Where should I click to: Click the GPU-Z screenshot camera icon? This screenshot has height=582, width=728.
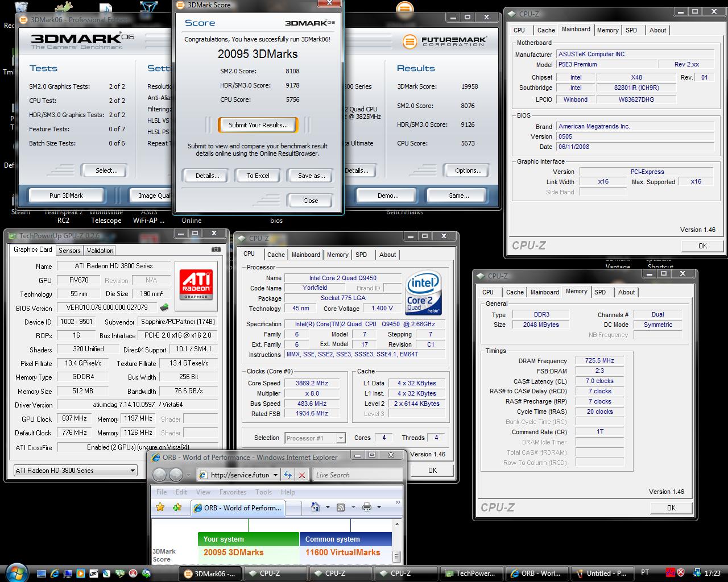click(x=216, y=250)
